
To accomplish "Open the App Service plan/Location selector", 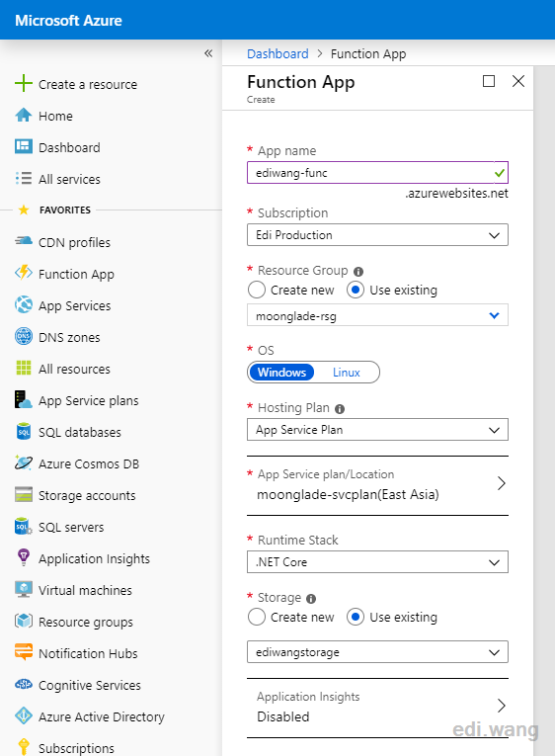I will [377, 485].
